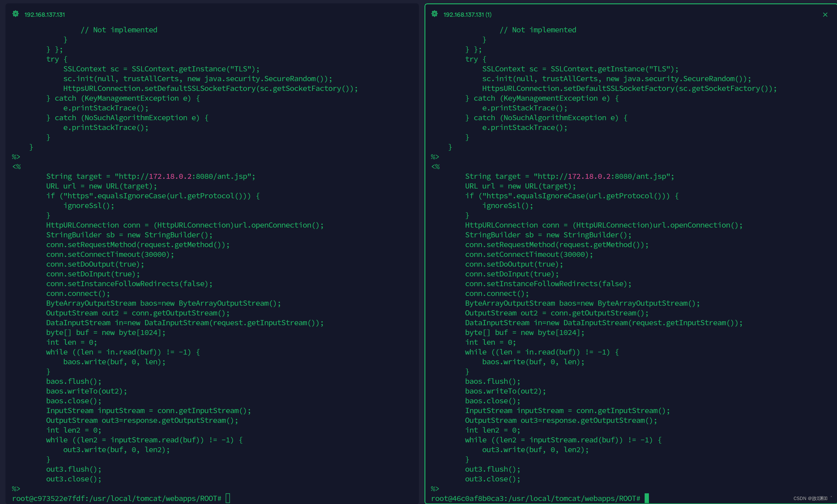Select the left pane title 192.168.137.131

(45, 15)
